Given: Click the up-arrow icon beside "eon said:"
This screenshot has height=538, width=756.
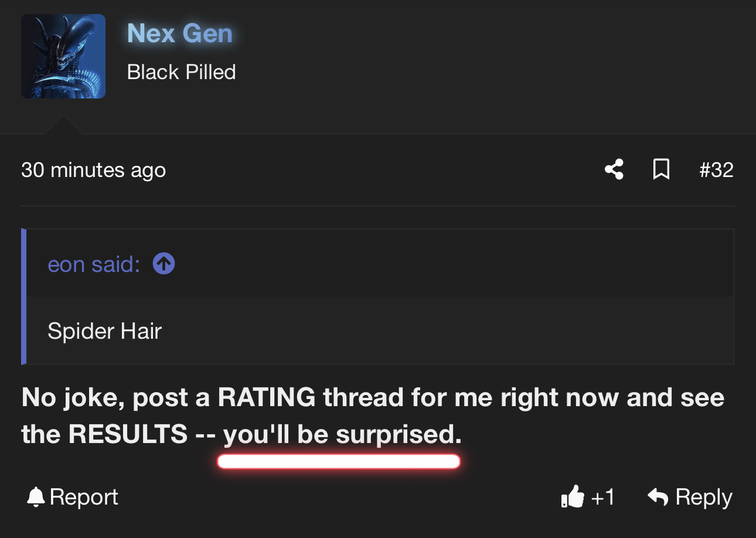Looking at the screenshot, I should coord(164,264).
